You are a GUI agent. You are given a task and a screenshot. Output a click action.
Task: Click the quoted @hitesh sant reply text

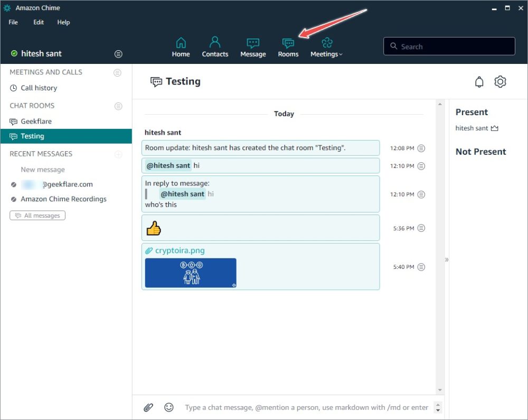coord(182,194)
